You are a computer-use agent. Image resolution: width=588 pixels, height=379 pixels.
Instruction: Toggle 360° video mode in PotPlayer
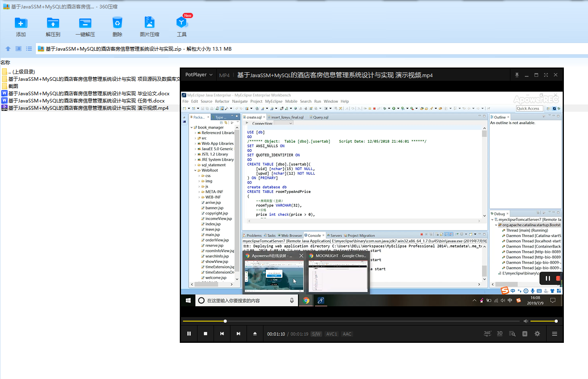[x=487, y=334]
